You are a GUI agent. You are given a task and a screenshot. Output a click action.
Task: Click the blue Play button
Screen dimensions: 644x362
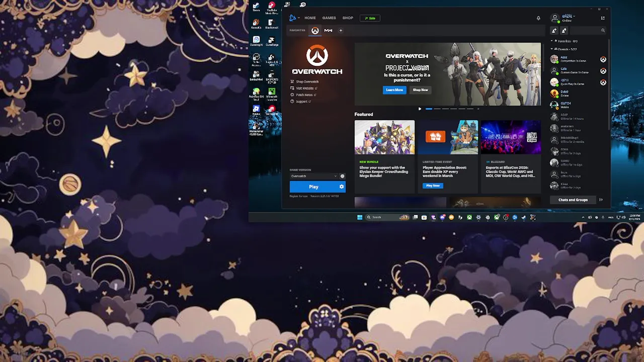[x=313, y=187]
